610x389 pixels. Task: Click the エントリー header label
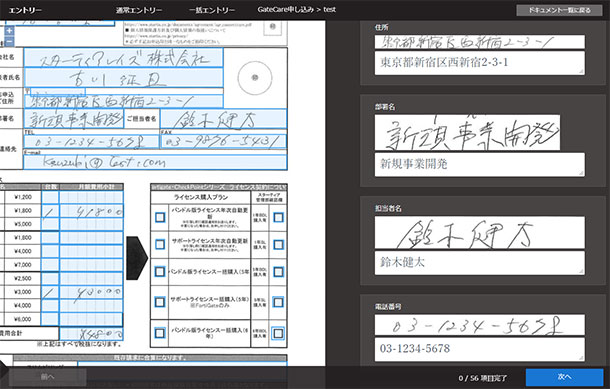[25, 10]
